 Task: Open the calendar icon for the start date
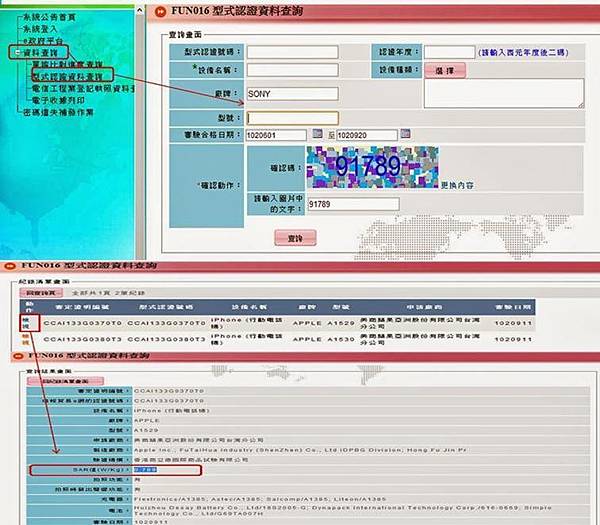(317, 134)
